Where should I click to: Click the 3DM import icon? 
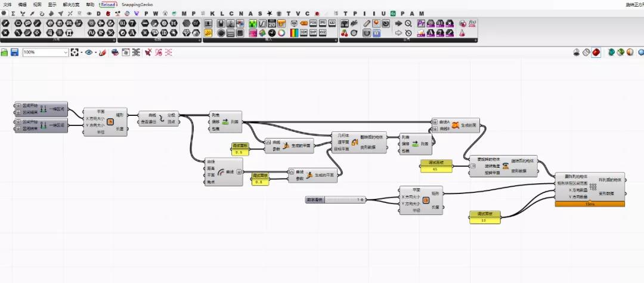click(x=304, y=32)
